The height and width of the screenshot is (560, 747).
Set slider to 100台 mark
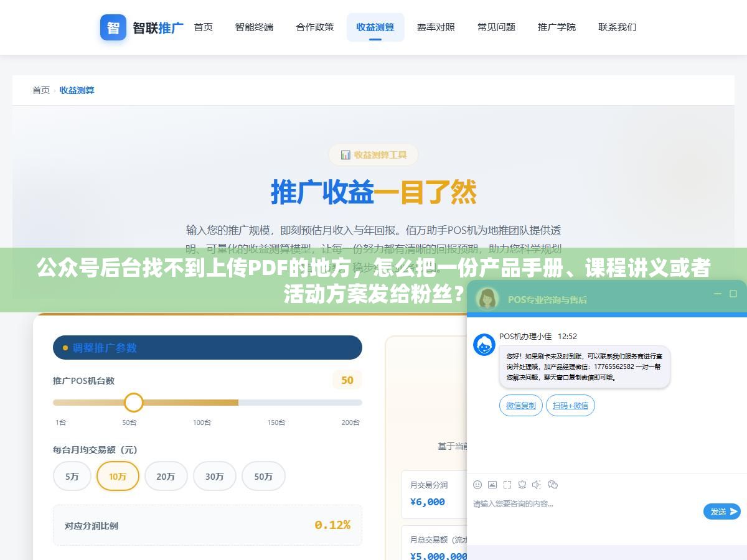[x=202, y=422]
